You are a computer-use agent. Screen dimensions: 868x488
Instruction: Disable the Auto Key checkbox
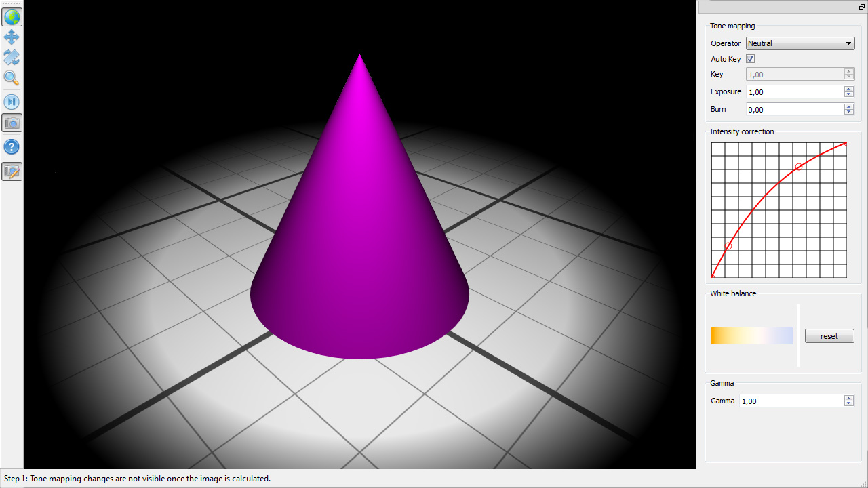[750, 59]
